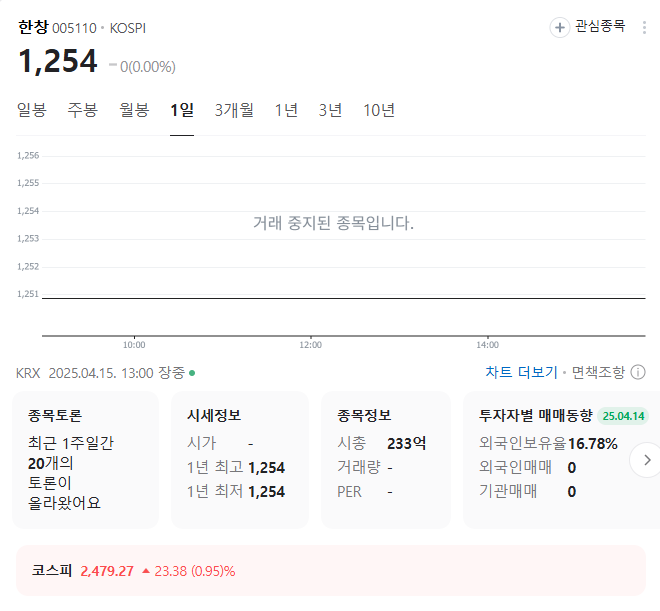Viewport: 660px width, 611px height.
Task: Click the 1년 최고 1,254 row
Action: coord(236,468)
